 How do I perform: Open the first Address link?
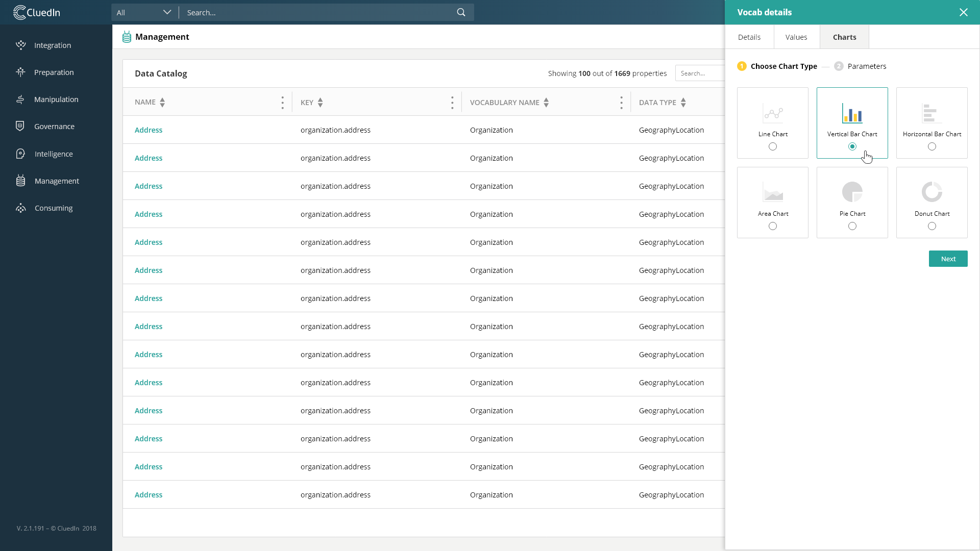click(x=149, y=130)
